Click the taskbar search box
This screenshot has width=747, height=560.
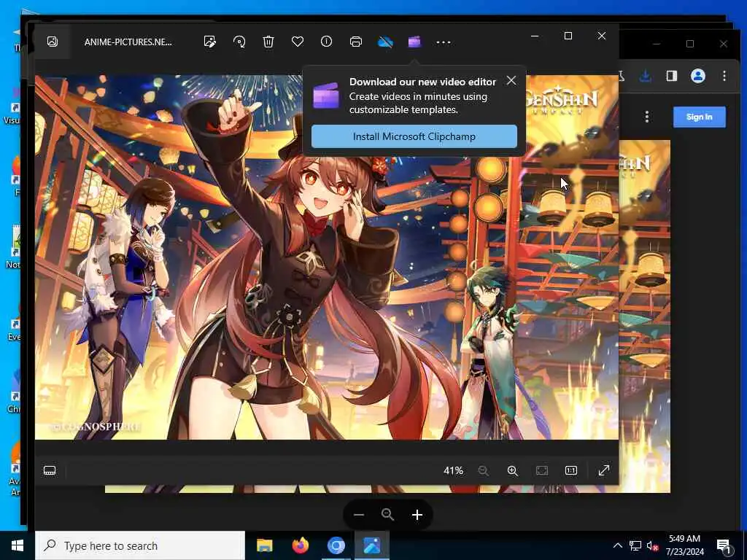140,545
